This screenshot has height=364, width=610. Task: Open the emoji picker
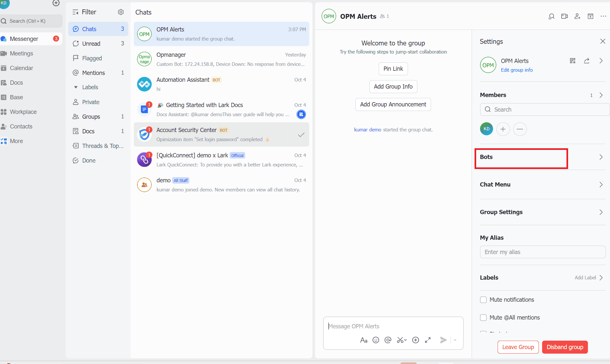coord(376,340)
